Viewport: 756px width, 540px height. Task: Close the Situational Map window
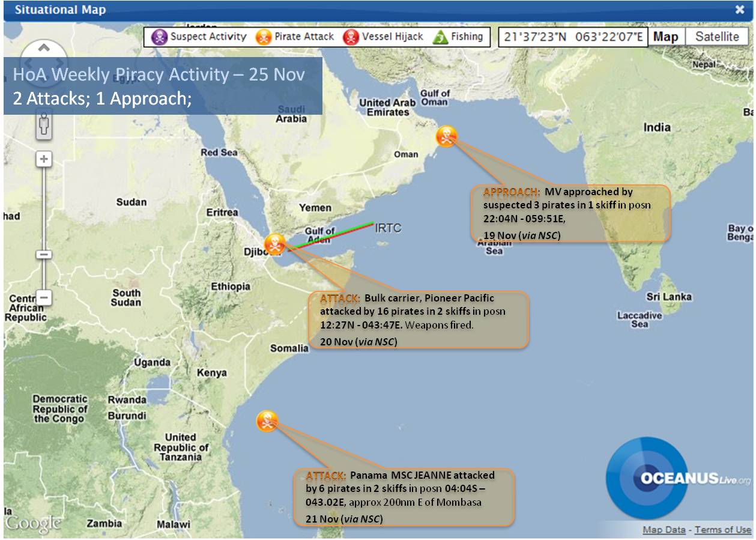(x=740, y=10)
